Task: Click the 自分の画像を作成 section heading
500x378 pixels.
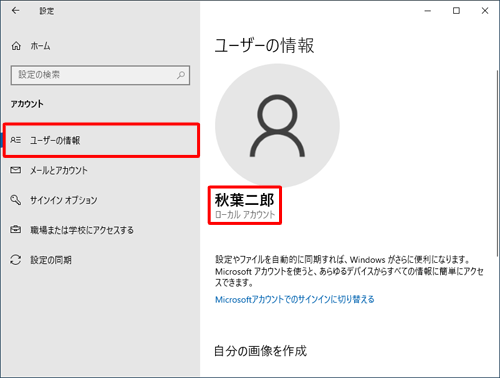Action: (260, 351)
